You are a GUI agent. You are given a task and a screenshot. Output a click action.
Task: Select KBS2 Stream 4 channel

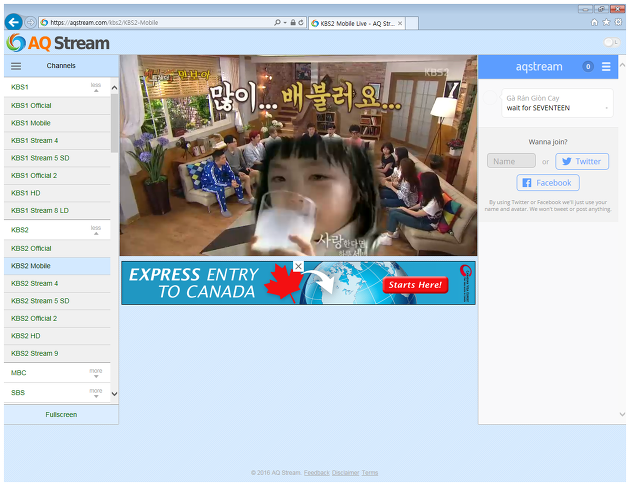[x=57, y=284]
